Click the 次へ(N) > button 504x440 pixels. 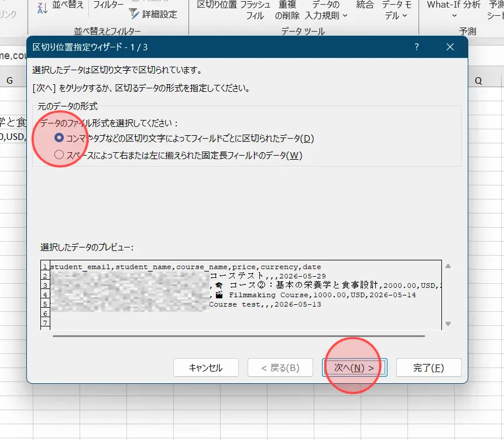[x=354, y=367]
